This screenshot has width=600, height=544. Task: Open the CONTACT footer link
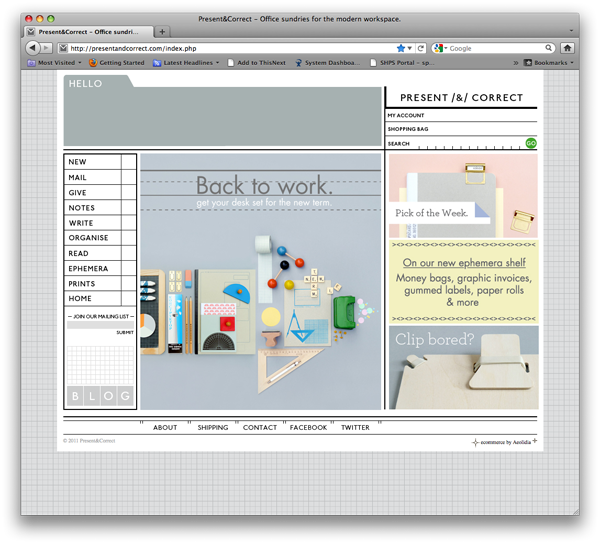click(260, 427)
